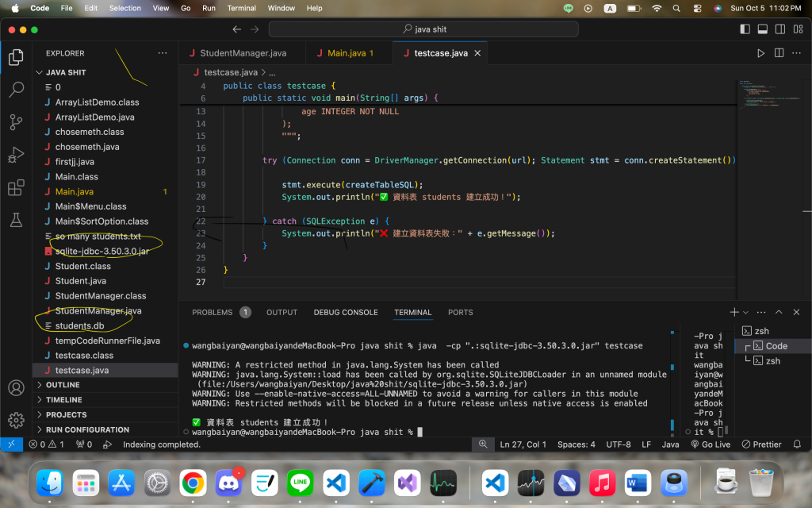Image resolution: width=812 pixels, height=508 pixels.
Task: Open UTF-8 encoding selector
Action: [x=619, y=444]
